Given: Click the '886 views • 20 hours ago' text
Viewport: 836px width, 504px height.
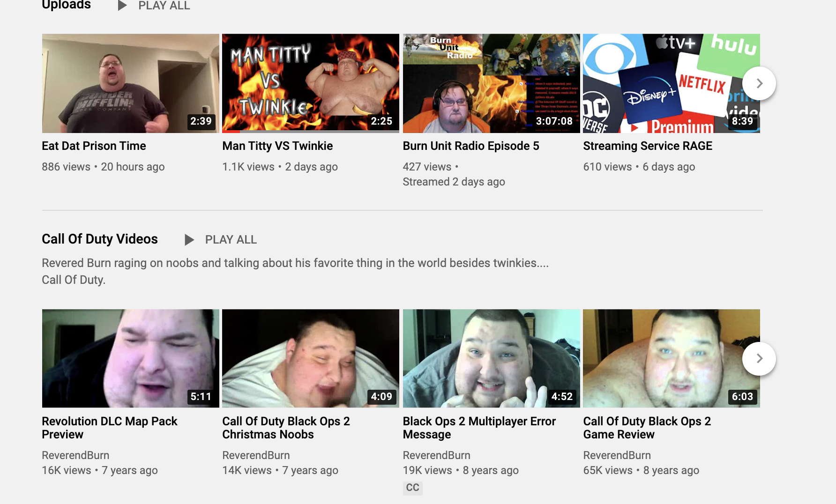Looking at the screenshot, I should coord(103,167).
